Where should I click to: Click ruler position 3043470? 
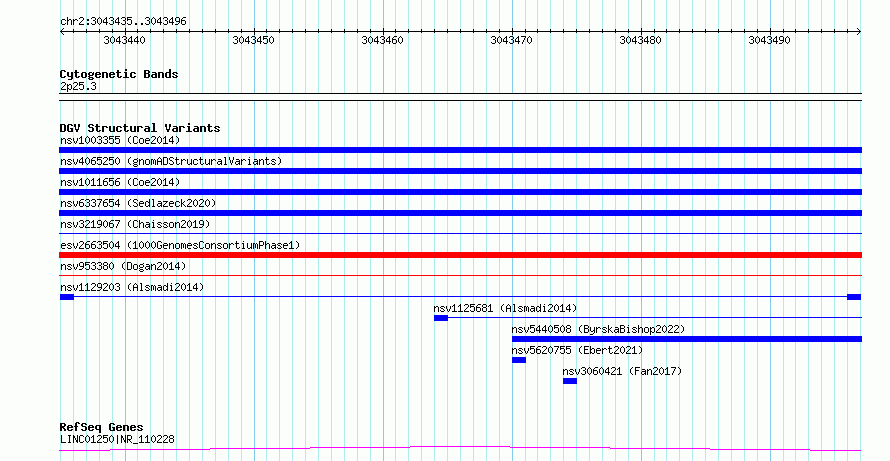[x=511, y=40]
